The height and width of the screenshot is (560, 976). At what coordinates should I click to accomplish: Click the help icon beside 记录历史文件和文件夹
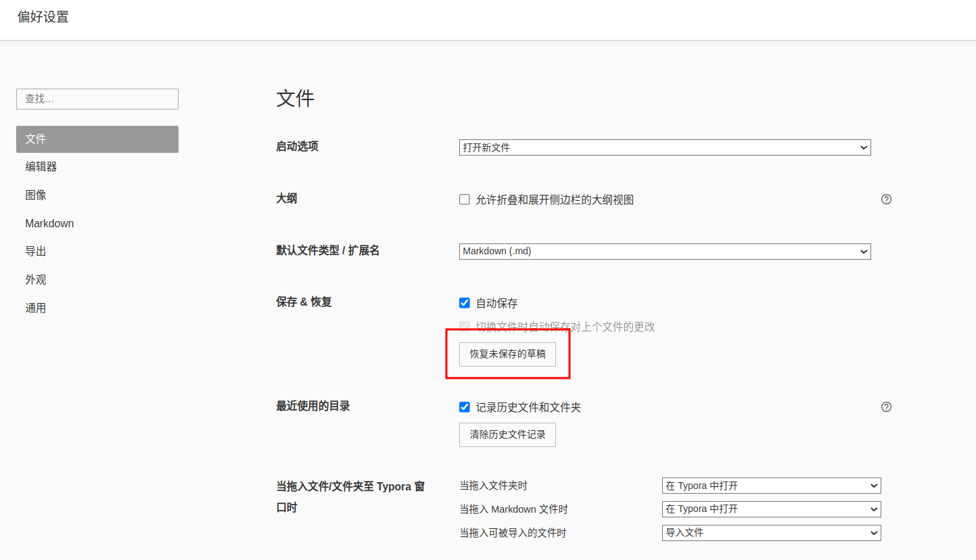[x=886, y=407]
